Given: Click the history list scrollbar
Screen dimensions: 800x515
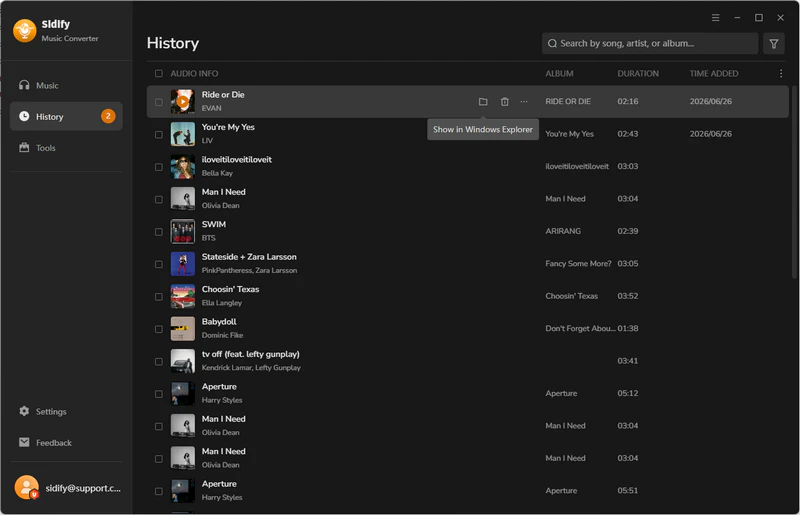Looking at the screenshot, I should coord(793,182).
